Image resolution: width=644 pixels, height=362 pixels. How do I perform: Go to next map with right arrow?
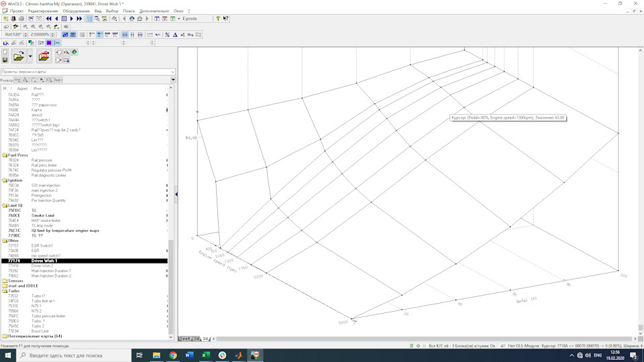click(72, 19)
